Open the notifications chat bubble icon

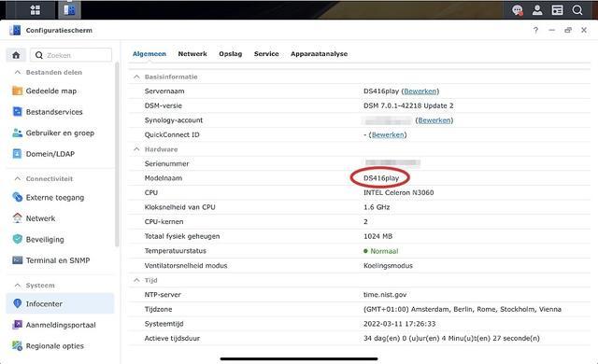(x=517, y=10)
